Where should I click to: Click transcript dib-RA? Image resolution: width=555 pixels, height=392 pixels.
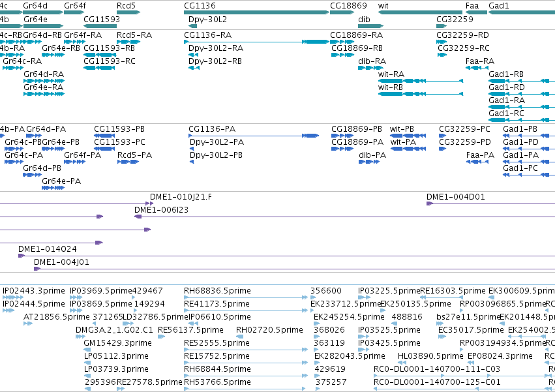click(x=370, y=68)
